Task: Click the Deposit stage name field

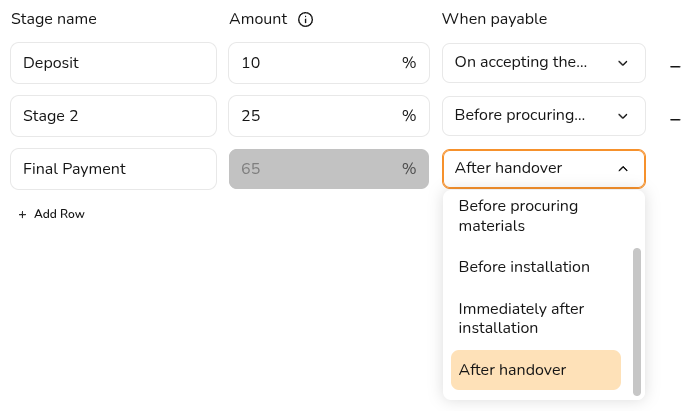Action: 113,63
